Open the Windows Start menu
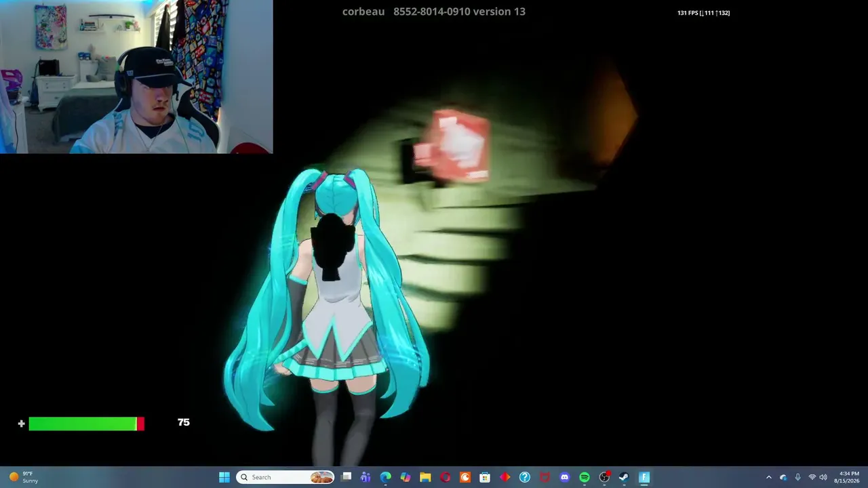Viewport: 868px width, 488px height. 224,477
